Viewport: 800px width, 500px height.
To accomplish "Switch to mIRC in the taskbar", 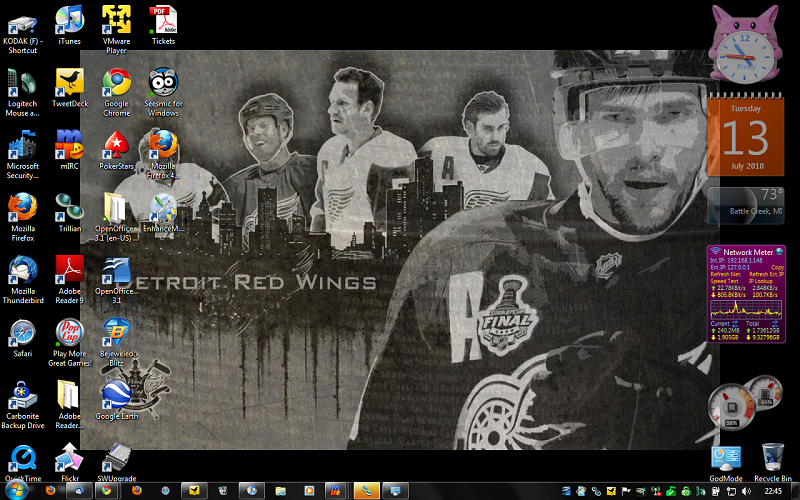I will [x=335, y=491].
